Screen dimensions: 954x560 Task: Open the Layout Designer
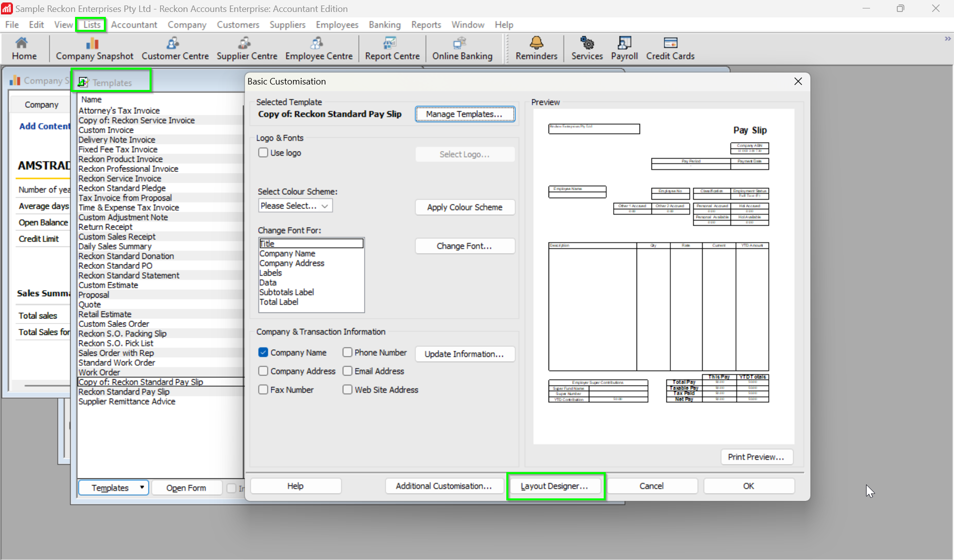click(555, 486)
